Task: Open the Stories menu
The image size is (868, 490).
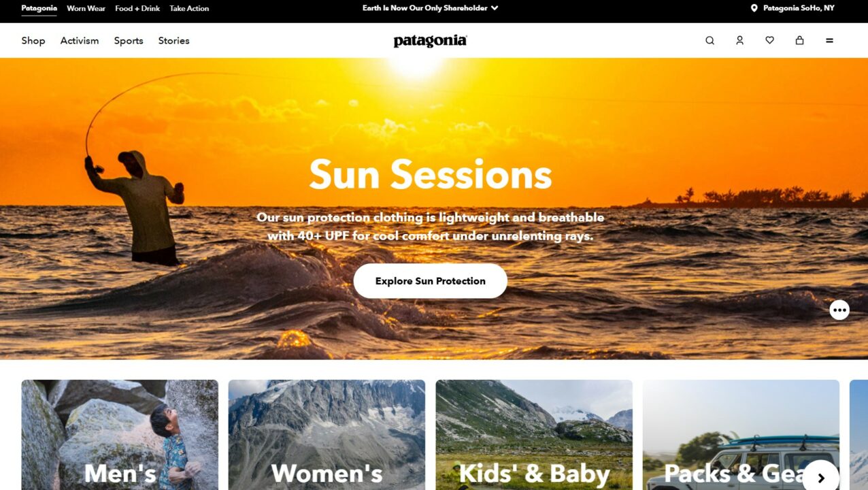Action: [x=174, y=41]
